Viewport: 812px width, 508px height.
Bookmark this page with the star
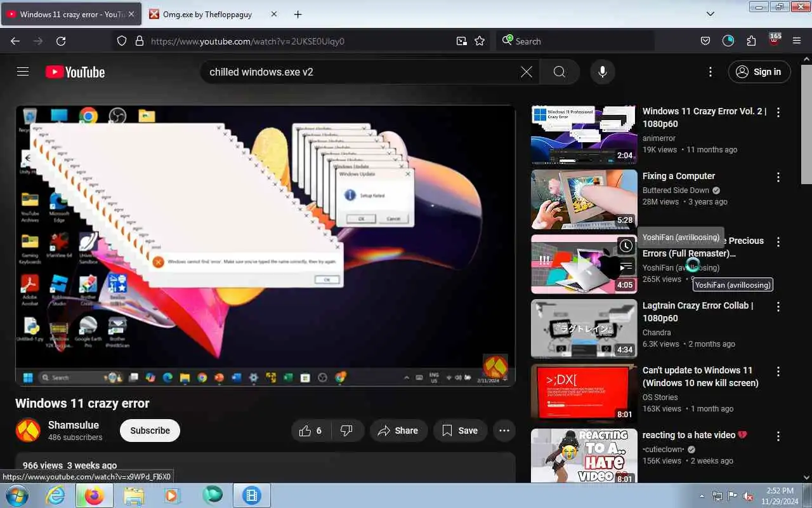(480, 41)
